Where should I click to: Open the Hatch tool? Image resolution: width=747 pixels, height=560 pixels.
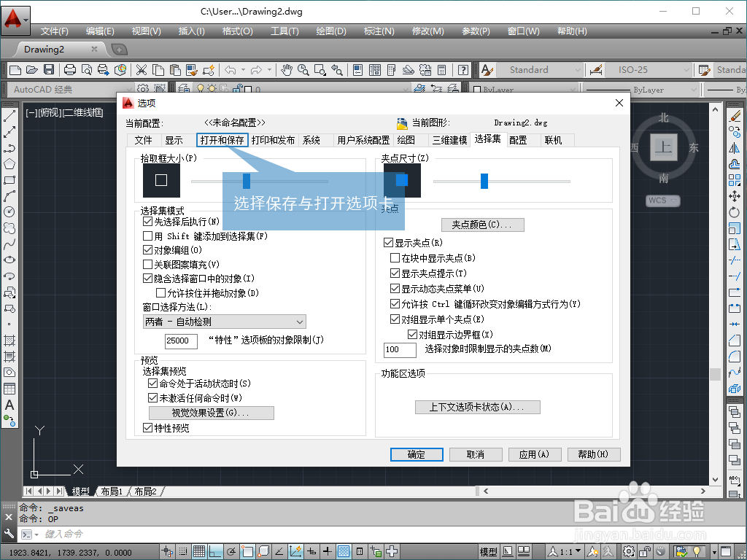(x=9, y=338)
